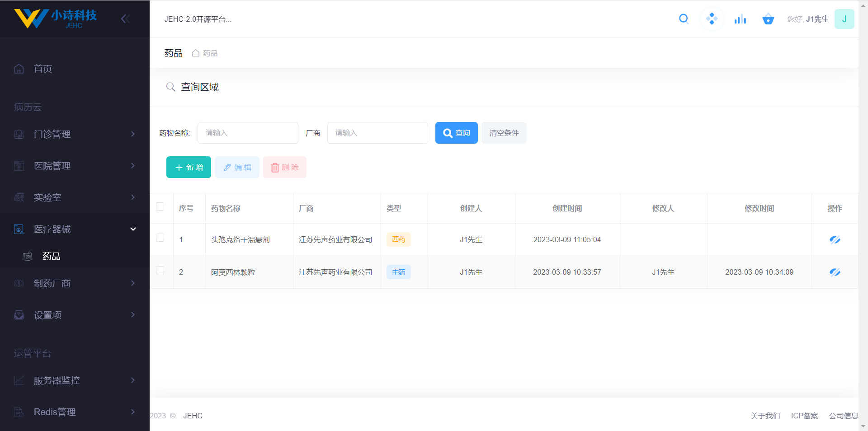Expand the 实验室 menu chevron
868x431 pixels.
click(x=133, y=197)
